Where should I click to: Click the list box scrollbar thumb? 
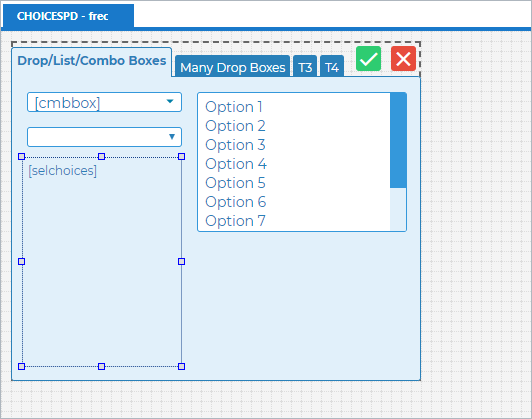click(x=398, y=140)
